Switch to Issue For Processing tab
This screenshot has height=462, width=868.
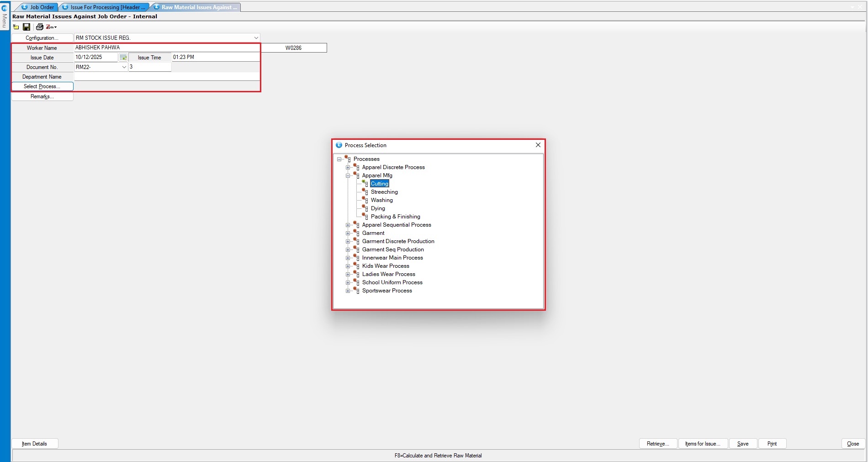click(x=104, y=7)
